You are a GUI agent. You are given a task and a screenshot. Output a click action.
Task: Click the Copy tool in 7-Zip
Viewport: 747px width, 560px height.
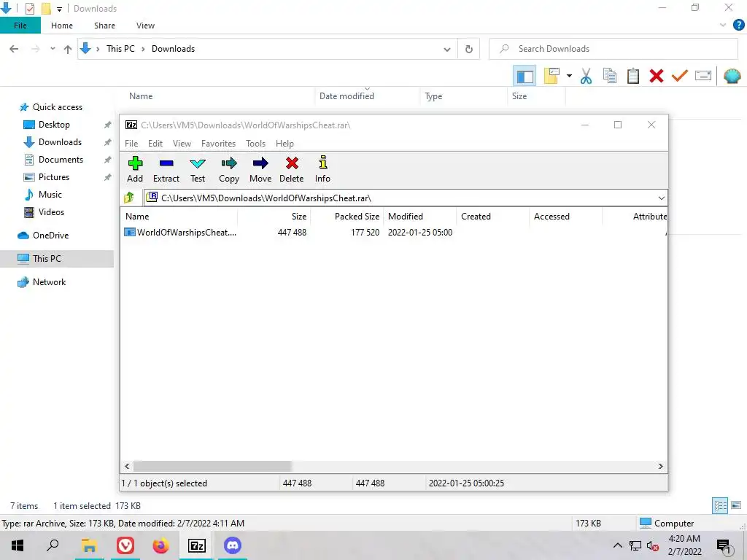click(x=228, y=169)
